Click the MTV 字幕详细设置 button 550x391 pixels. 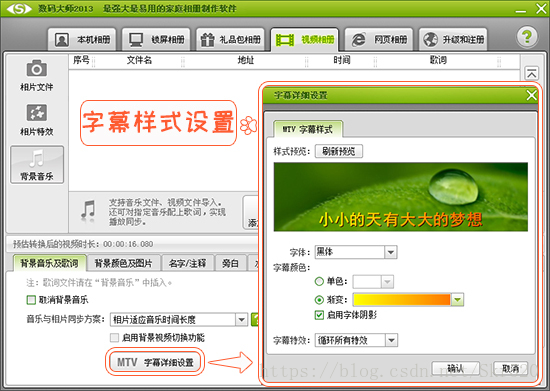coord(155,362)
